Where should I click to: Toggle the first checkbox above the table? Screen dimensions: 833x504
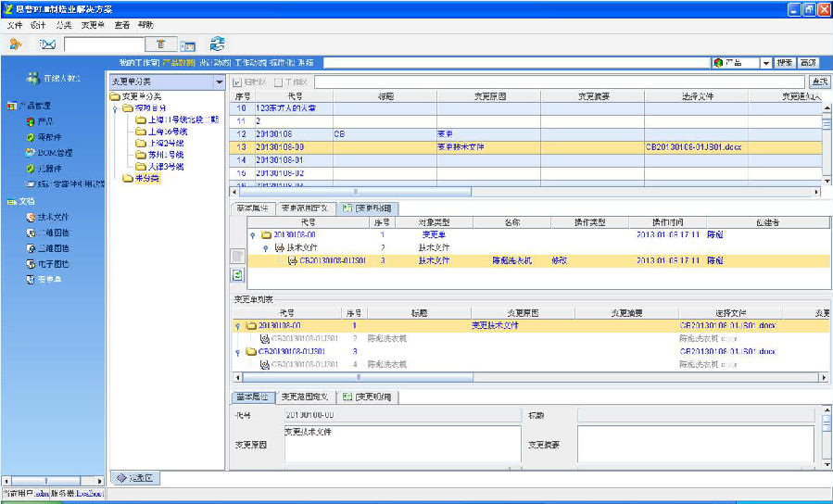pos(237,82)
